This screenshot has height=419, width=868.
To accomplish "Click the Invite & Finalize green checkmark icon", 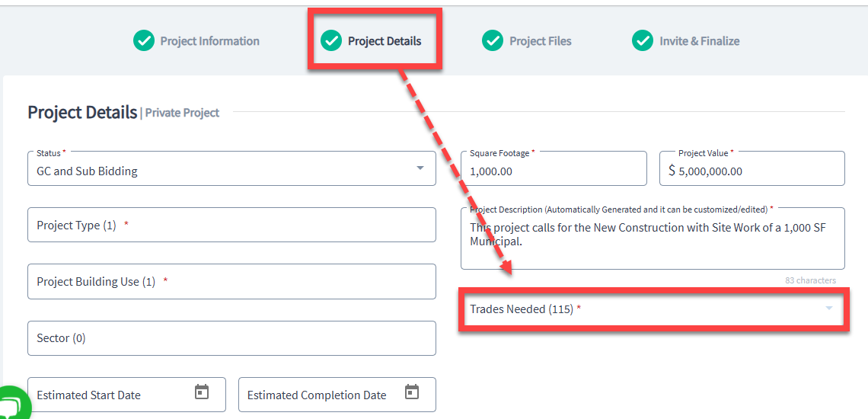I will pyautogui.click(x=643, y=40).
